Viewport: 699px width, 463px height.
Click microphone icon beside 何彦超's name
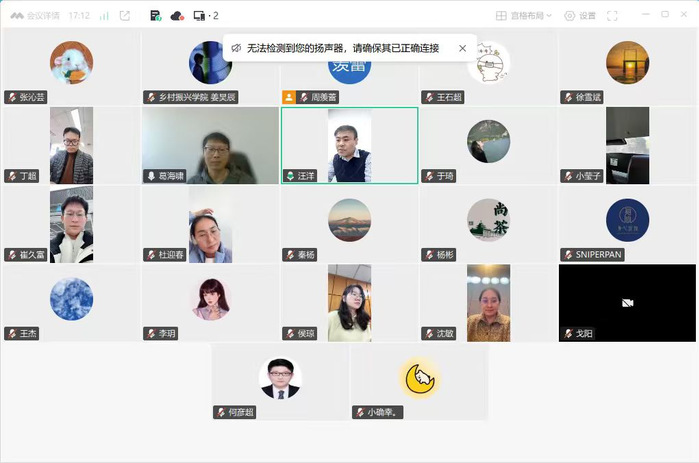220,412
